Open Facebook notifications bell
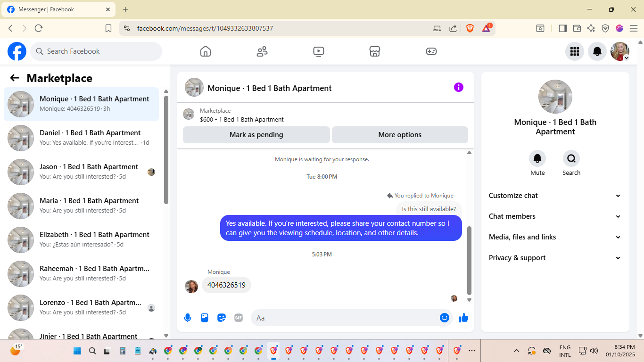Screen dimensions: 644x362 point(597,51)
